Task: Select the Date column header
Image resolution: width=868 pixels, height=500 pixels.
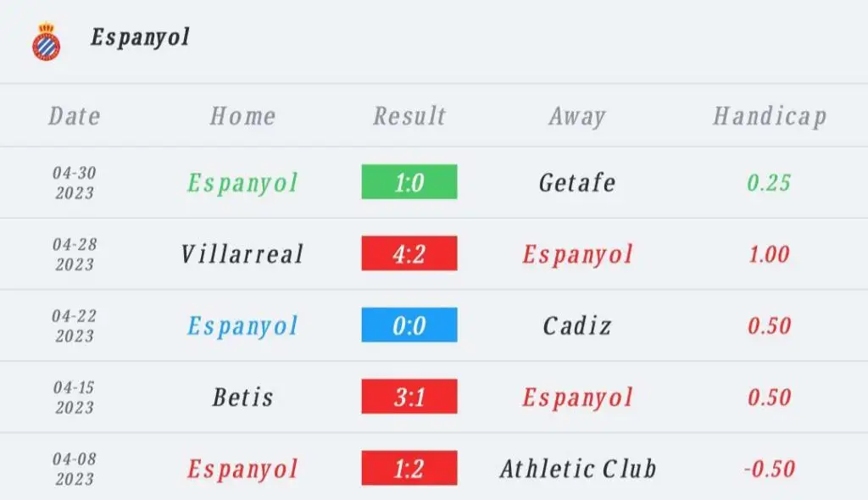Action: pyautogui.click(x=75, y=116)
